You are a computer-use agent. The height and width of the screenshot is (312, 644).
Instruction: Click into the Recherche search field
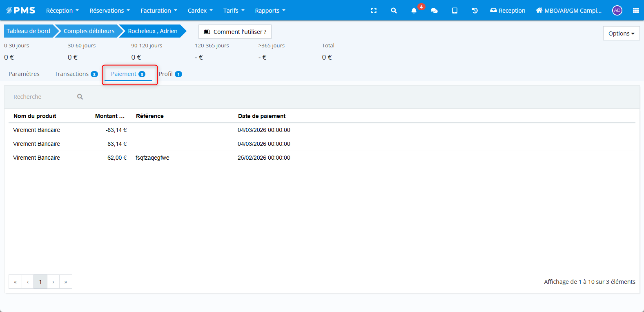tap(43, 97)
